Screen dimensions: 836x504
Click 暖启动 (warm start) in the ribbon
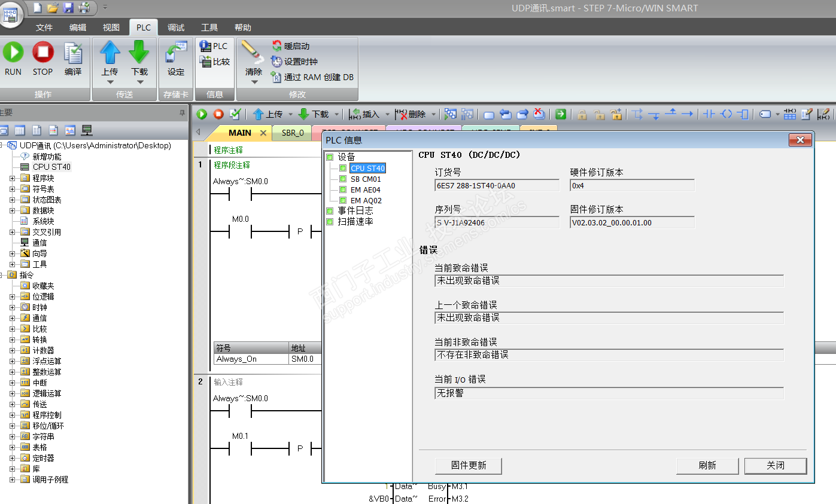tap(290, 46)
